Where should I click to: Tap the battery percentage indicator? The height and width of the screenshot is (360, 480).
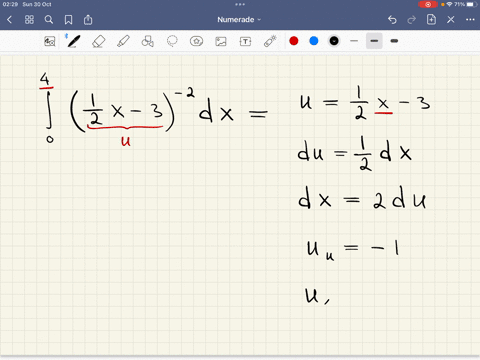tap(460, 4)
